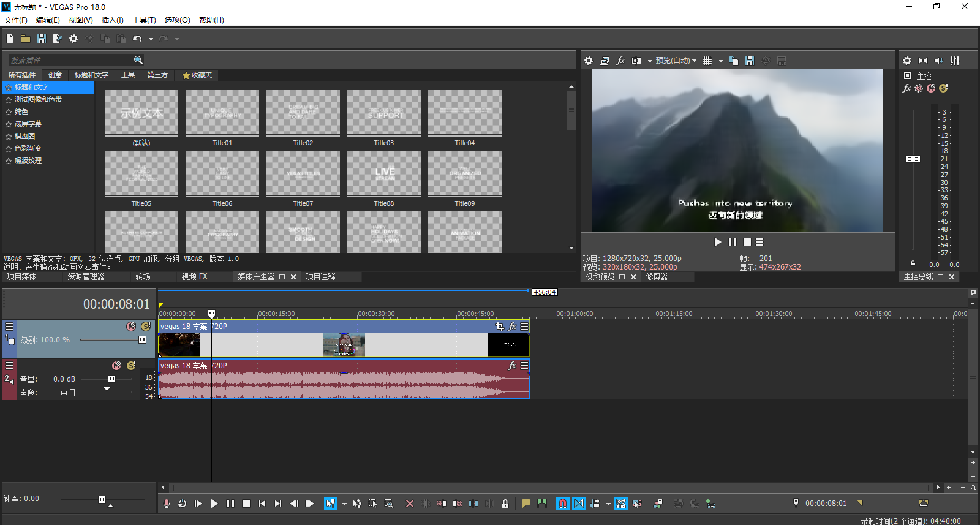Open the 选项(O) menu
Image resolution: width=980 pixels, height=525 pixels.
tap(177, 20)
